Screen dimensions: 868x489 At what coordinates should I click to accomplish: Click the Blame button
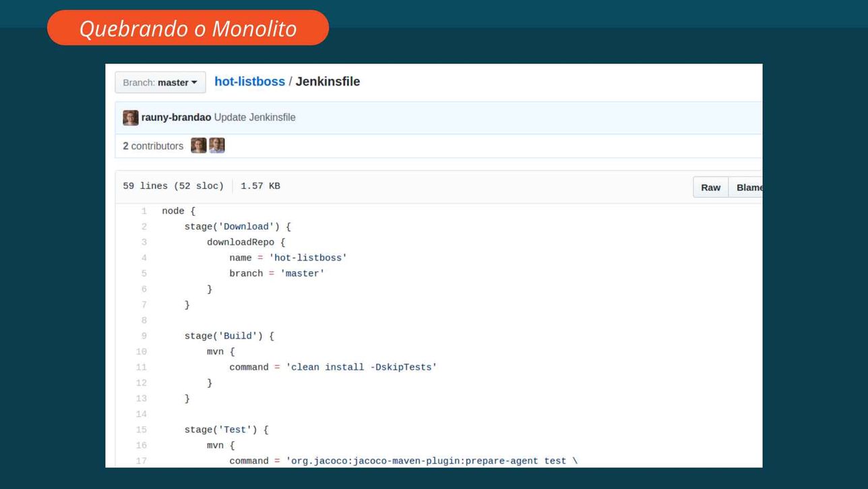(746, 188)
